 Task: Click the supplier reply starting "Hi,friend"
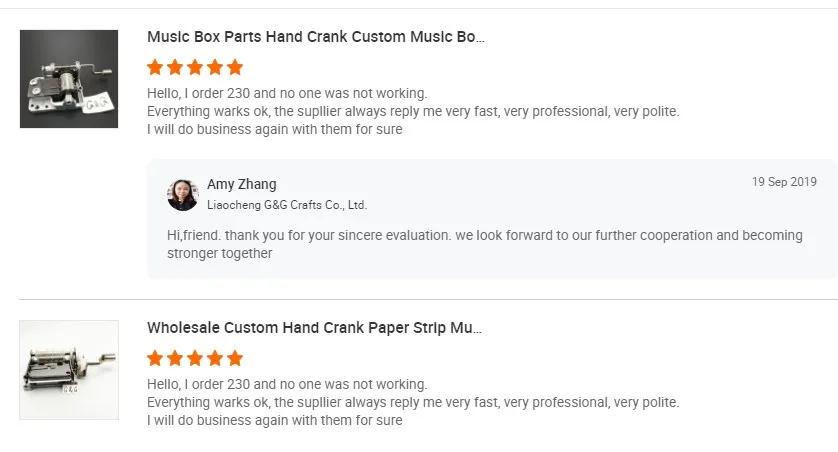[484, 244]
